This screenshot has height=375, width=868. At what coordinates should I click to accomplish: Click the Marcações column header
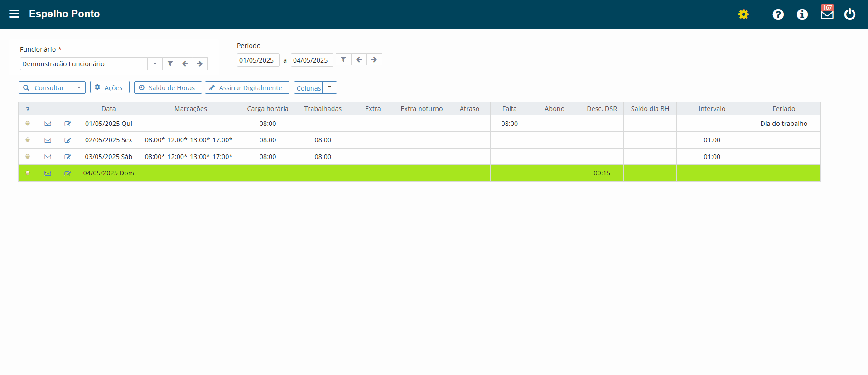191,109
